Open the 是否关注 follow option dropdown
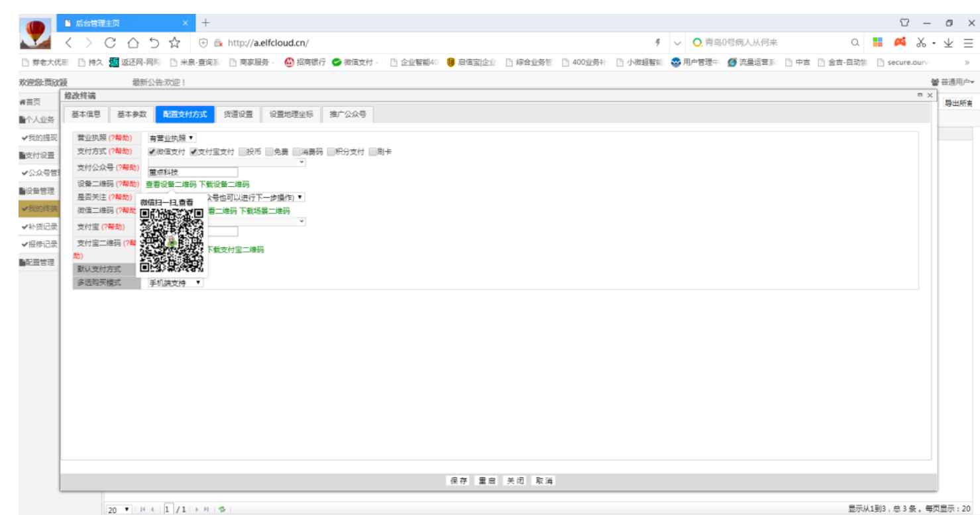The image size is (980, 515). pyautogui.click(x=255, y=198)
